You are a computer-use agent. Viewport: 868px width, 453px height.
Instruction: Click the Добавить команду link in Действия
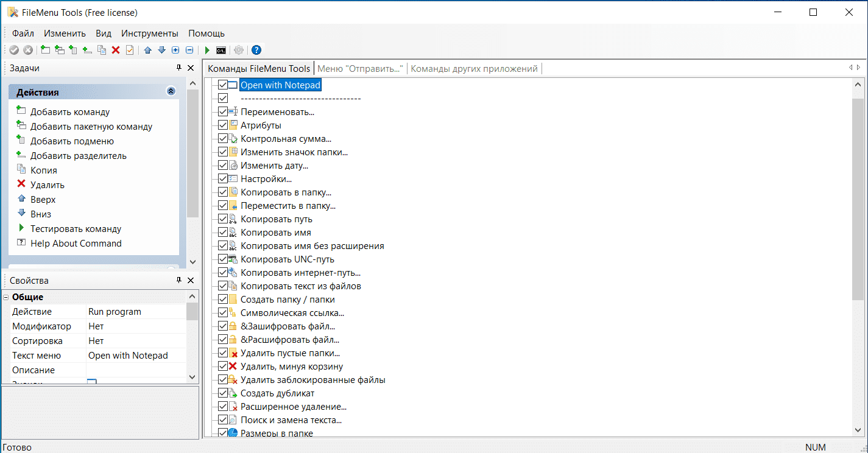(70, 112)
